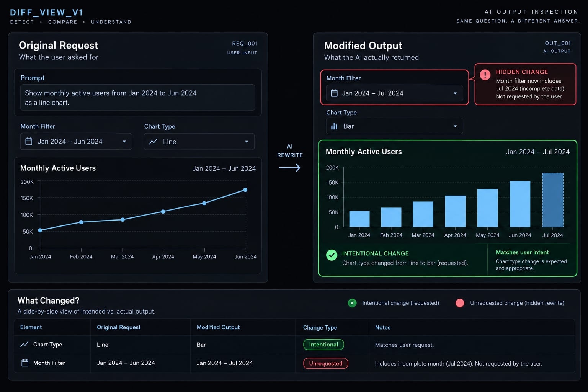Click the prompt text box
Image resolution: width=588 pixels, height=392 pixels.
(137, 98)
